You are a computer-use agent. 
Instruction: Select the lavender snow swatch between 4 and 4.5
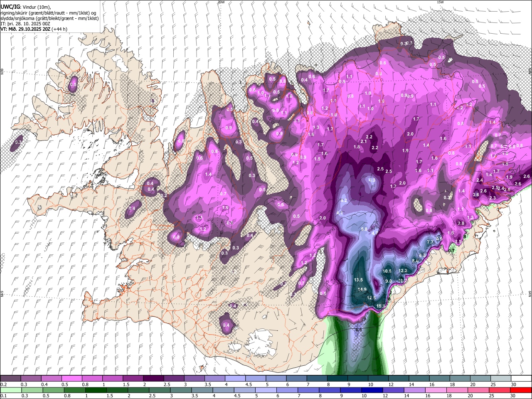pyautogui.click(x=235, y=378)
